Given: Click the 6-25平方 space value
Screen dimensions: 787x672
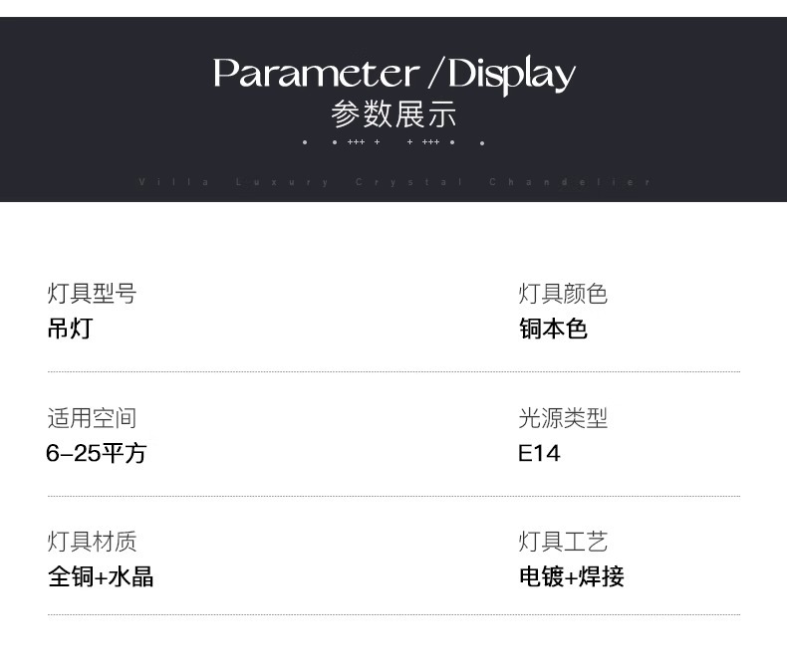Looking at the screenshot, I should [96, 453].
